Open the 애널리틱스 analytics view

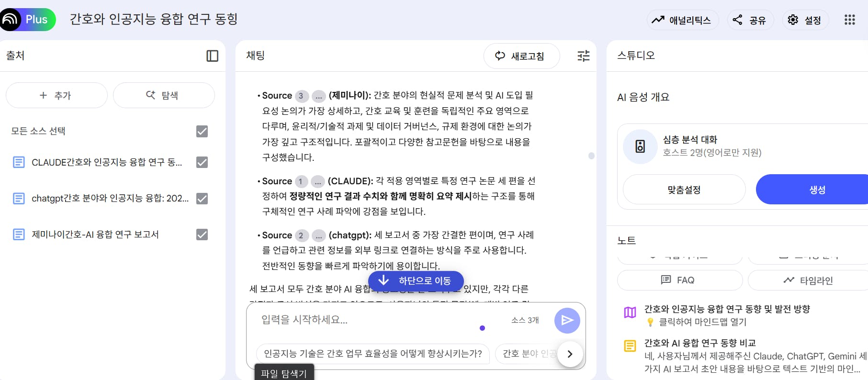[683, 20]
